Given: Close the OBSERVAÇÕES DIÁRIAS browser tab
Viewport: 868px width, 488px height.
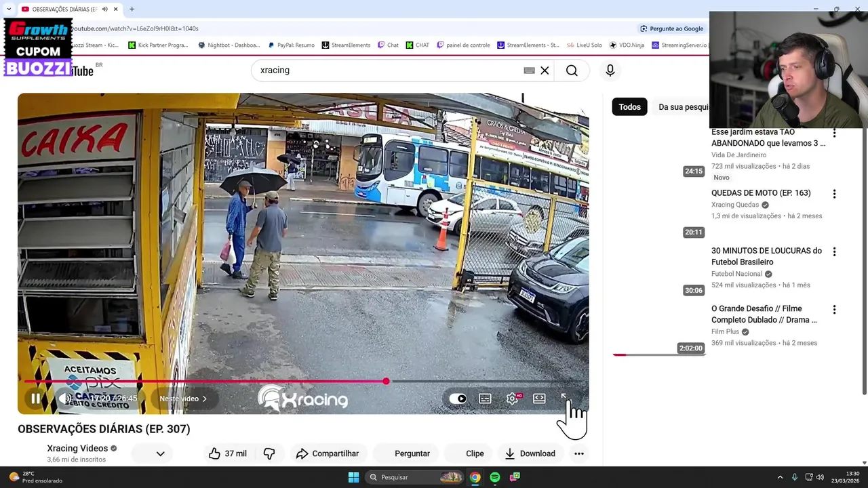Looking at the screenshot, I should point(116,9).
